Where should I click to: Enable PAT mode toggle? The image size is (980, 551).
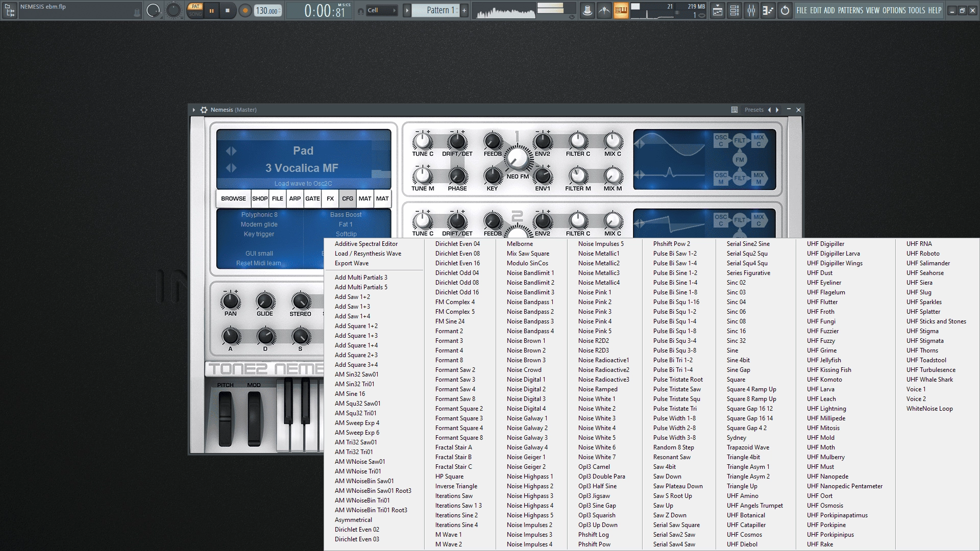pos(195,7)
